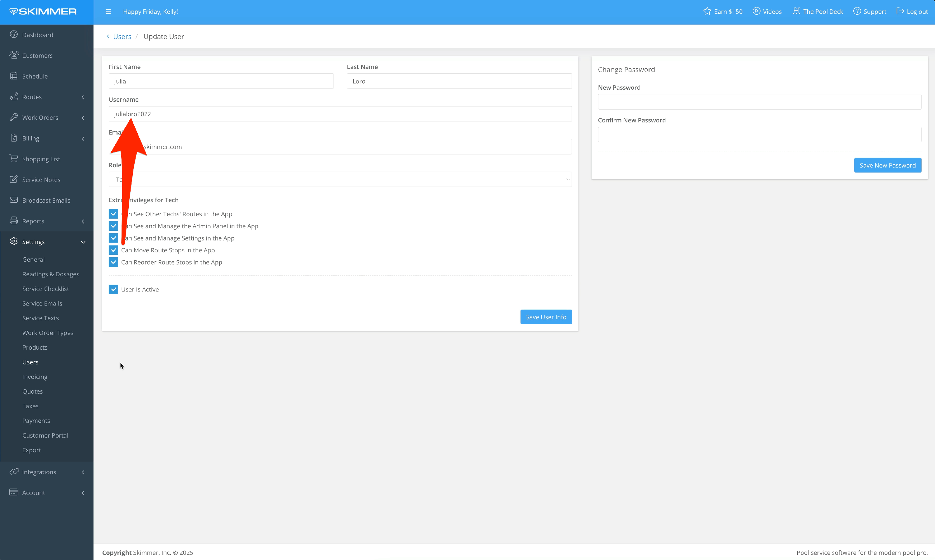Open Invoicing under Settings

(35, 377)
